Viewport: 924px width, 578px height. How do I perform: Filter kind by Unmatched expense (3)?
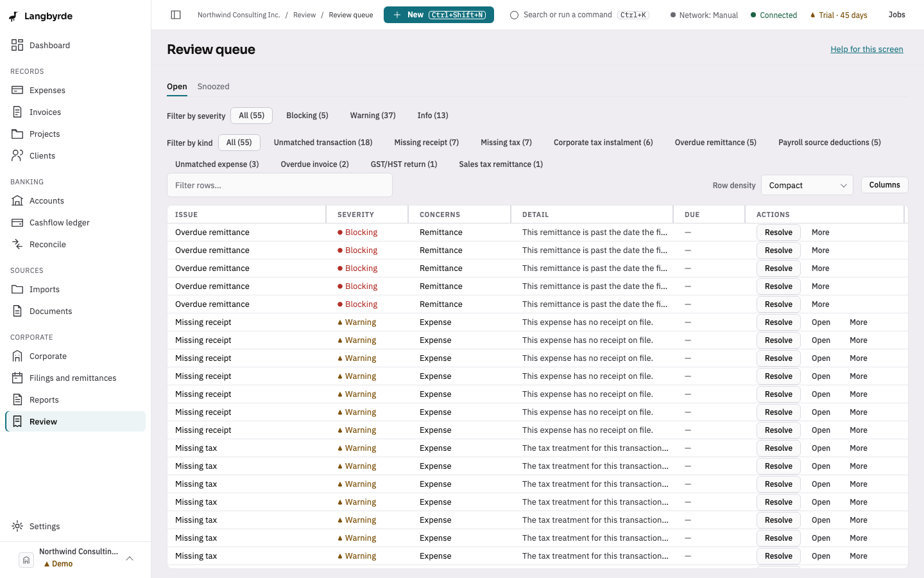(x=217, y=164)
